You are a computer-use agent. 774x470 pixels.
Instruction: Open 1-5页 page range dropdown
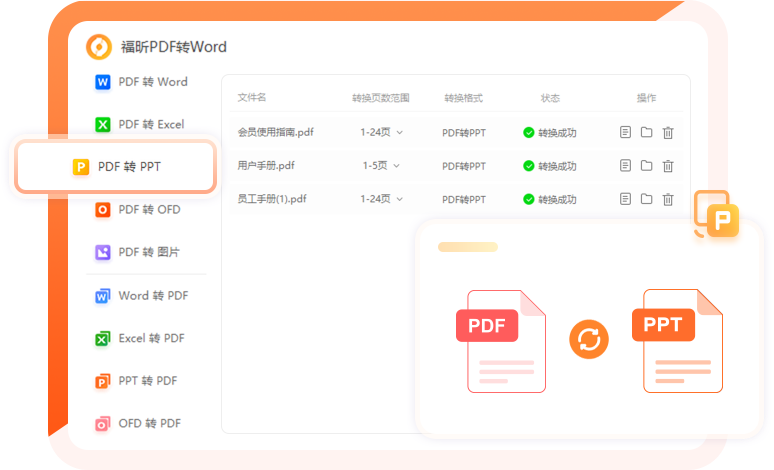point(380,166)
